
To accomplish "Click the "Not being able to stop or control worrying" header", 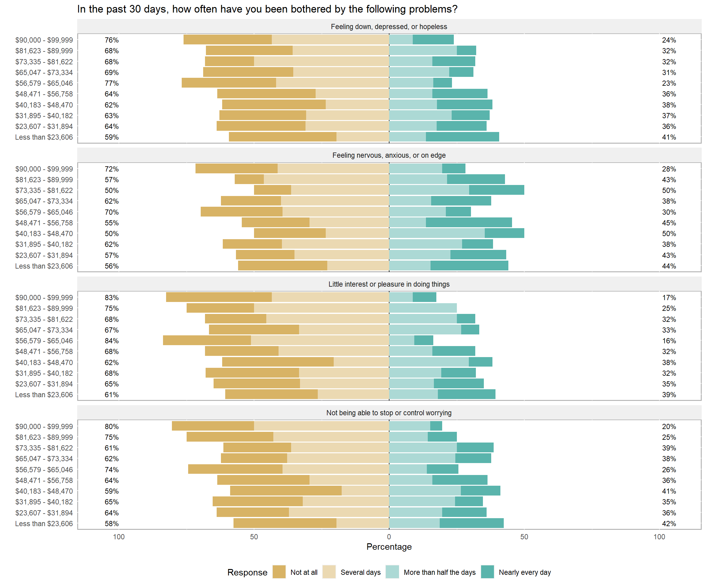I will tap(389, 413).
